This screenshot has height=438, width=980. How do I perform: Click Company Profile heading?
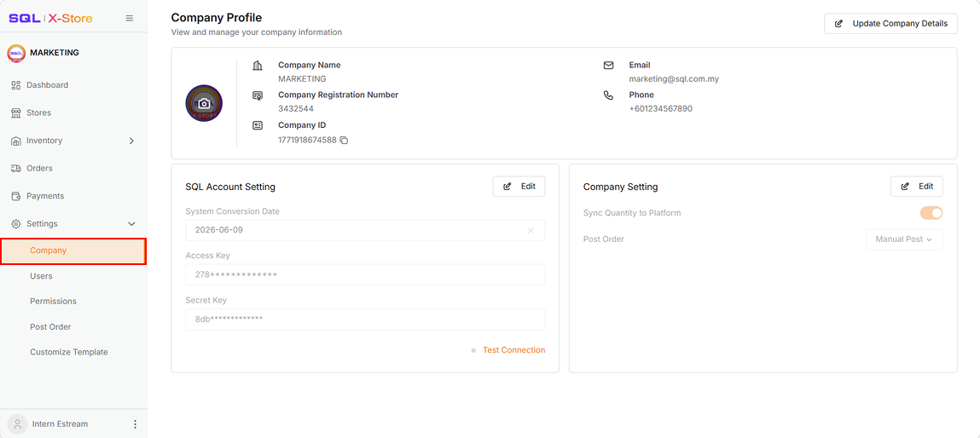217,18
